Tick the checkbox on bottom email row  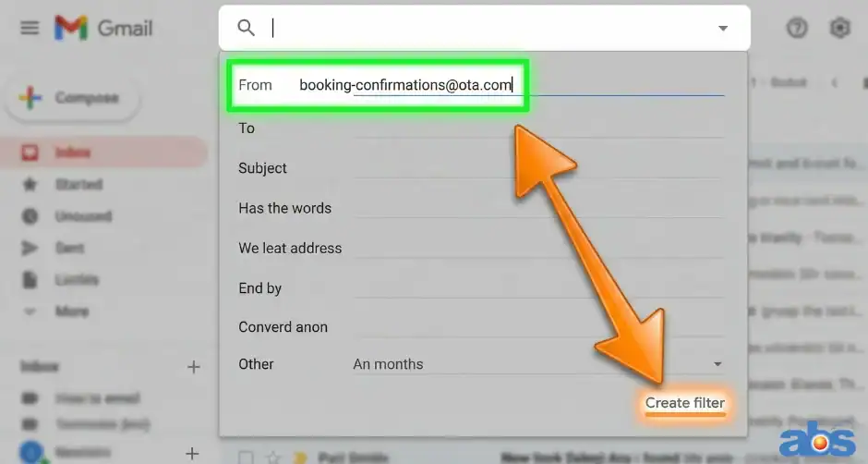[246, 457]
